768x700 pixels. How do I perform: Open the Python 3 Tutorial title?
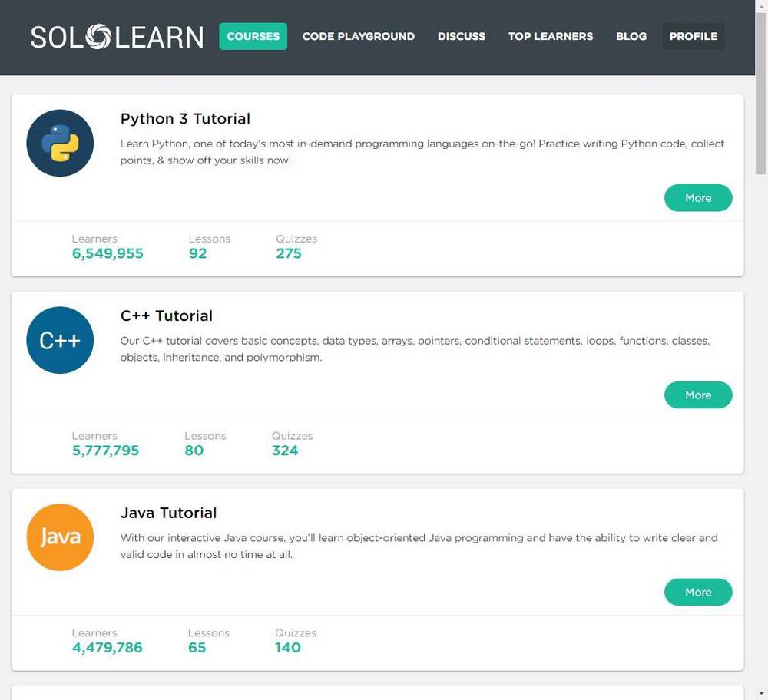pyautogui.click(x=185, y=119)
